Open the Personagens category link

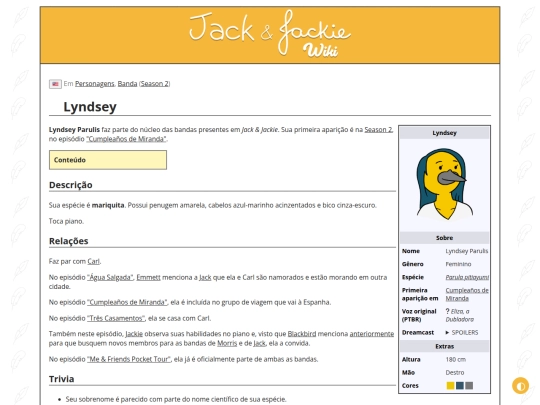[94, 84]
